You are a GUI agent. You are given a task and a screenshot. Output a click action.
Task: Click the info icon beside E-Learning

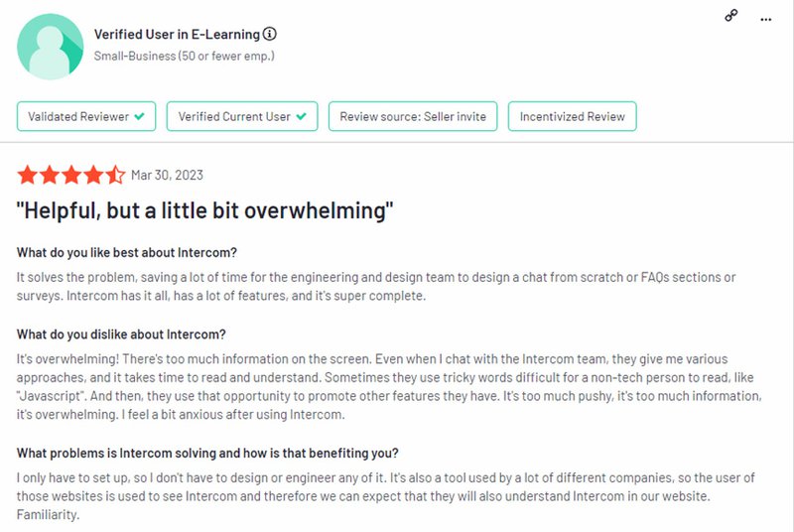270,34
